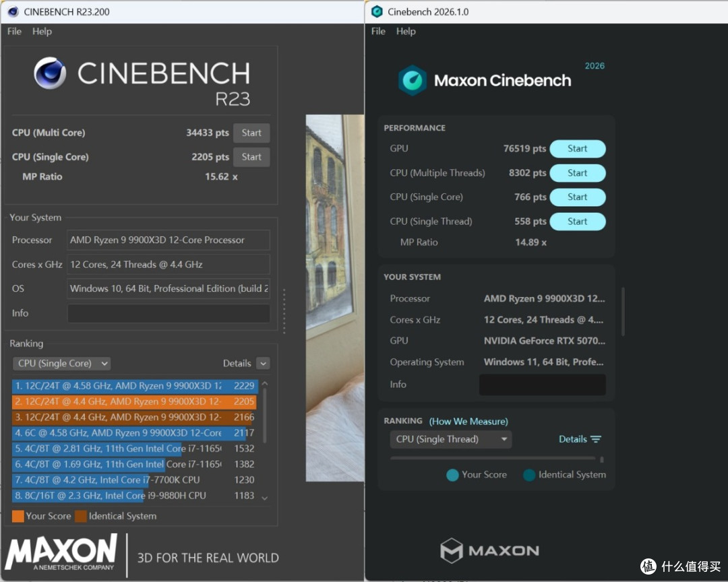Click the Details filter icon in Cinebench 2026
The image size is (728, 582).
pyautogui.click(x=596, y=439)
